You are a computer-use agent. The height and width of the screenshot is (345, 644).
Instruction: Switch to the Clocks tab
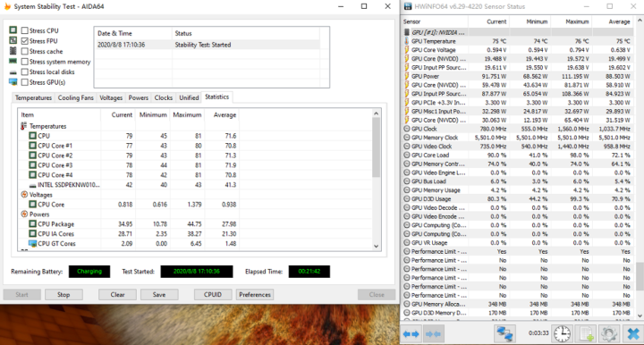point(163,97)
